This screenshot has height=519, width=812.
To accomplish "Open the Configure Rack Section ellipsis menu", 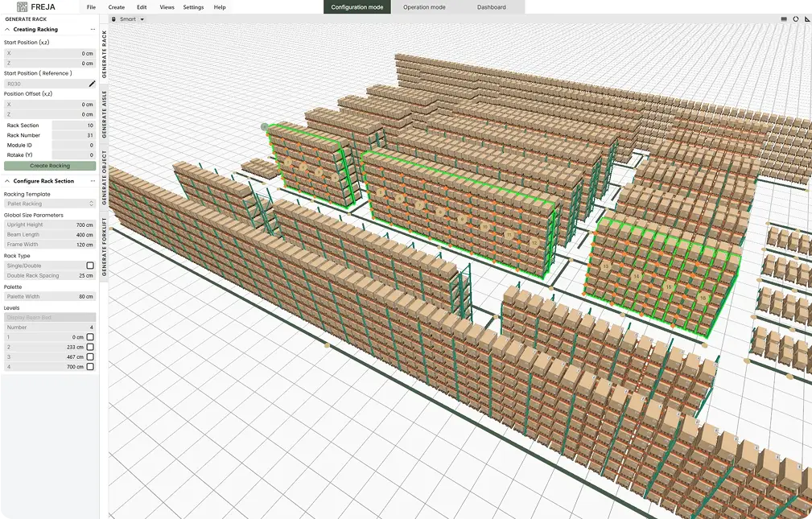I will (93, 181).
